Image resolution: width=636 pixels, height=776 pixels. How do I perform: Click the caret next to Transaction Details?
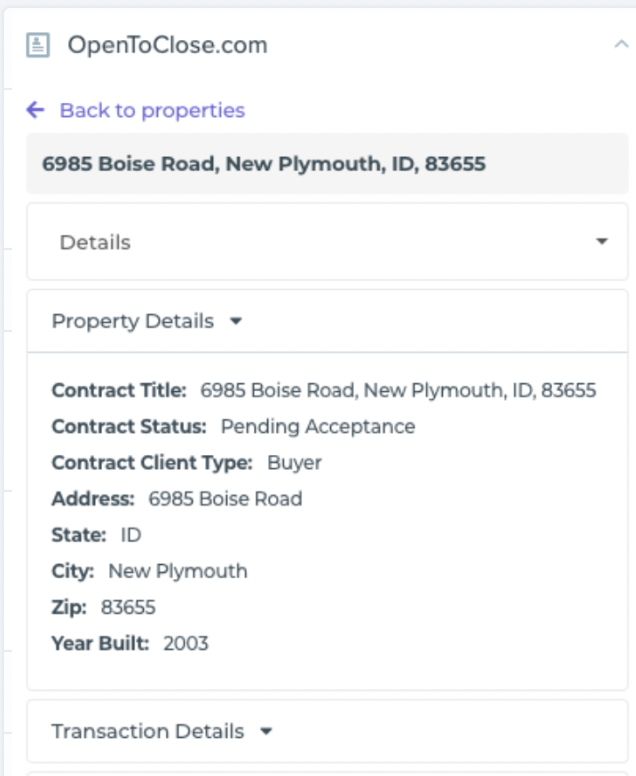[266, 732]
